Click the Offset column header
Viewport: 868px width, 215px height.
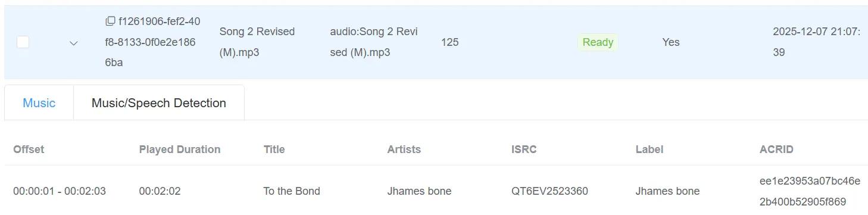29,149
